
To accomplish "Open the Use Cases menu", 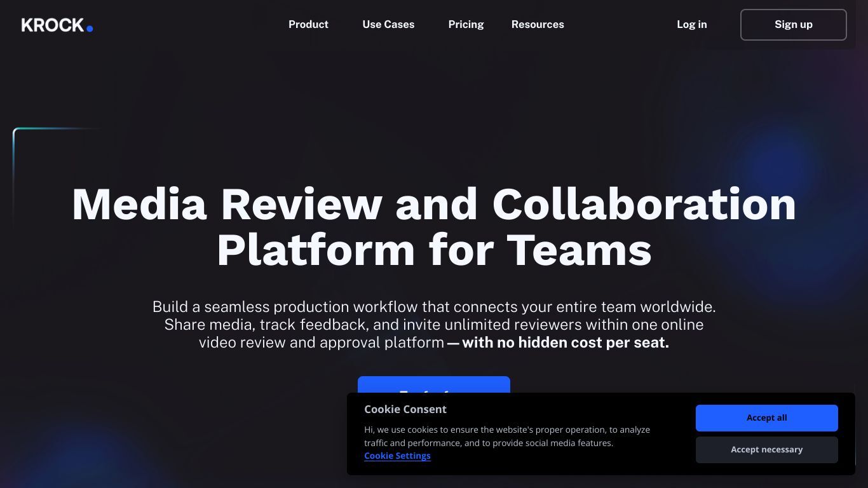I will coord(388,24).
